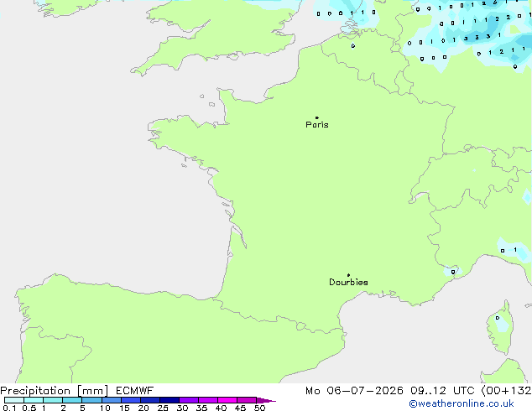
Task: Click the ECMWF model name
Action: (135, 391)
